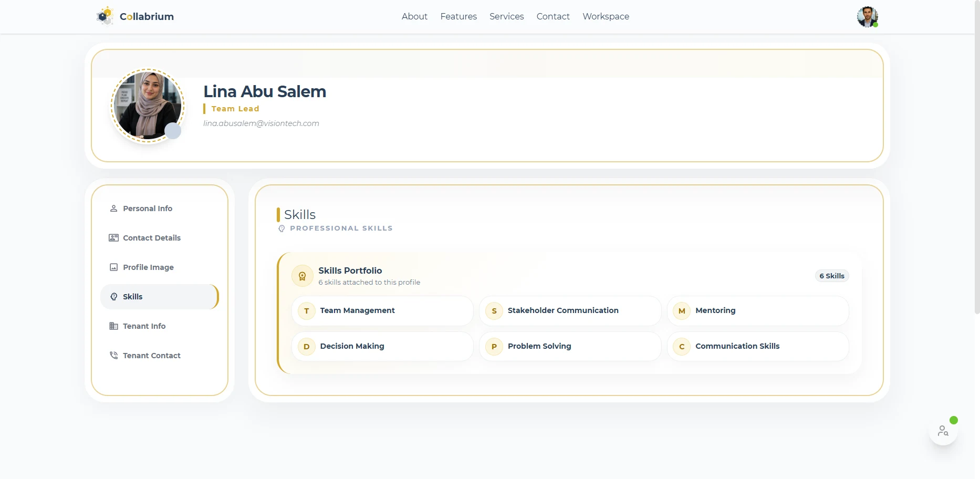This screenshot has width=980, height=479.
Task: Click the Team Management skill label
Action: click(x=357, y=310)
